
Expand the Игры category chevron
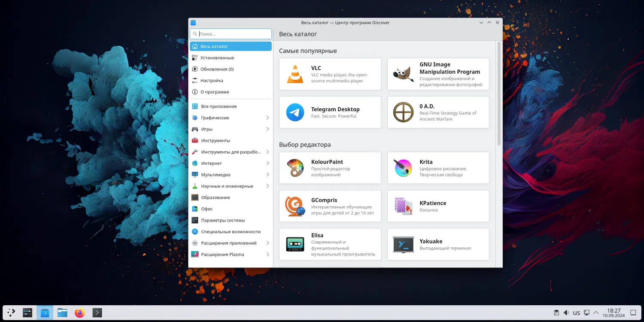pos(267,129)
